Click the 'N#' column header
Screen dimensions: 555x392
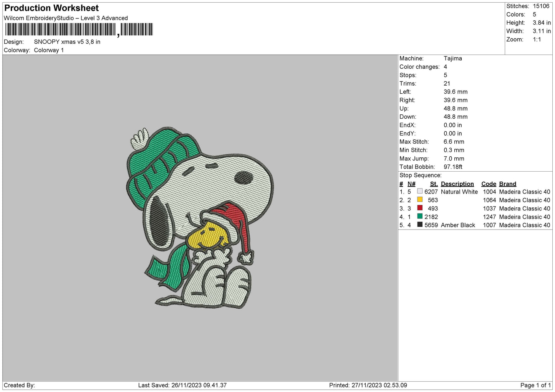pos(411,184)
